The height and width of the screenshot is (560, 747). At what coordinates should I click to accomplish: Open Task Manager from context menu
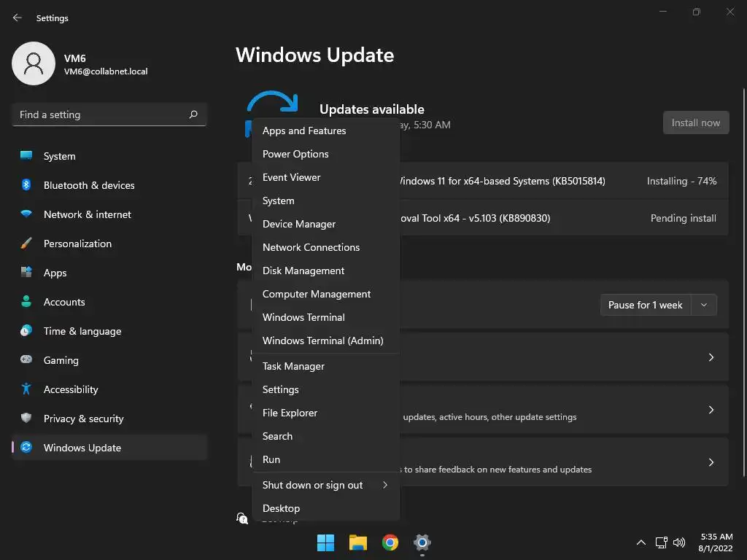pyautogui.click(x=326, y=366)
